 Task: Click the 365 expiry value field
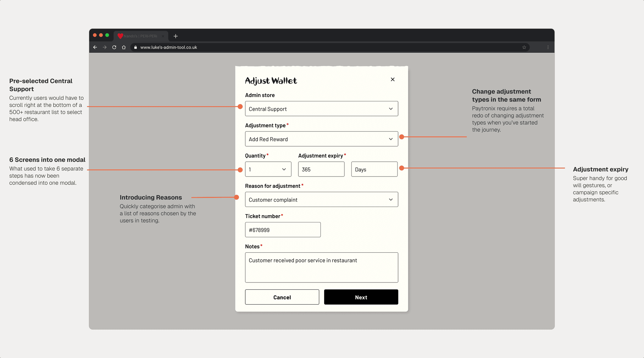point(321,169)
